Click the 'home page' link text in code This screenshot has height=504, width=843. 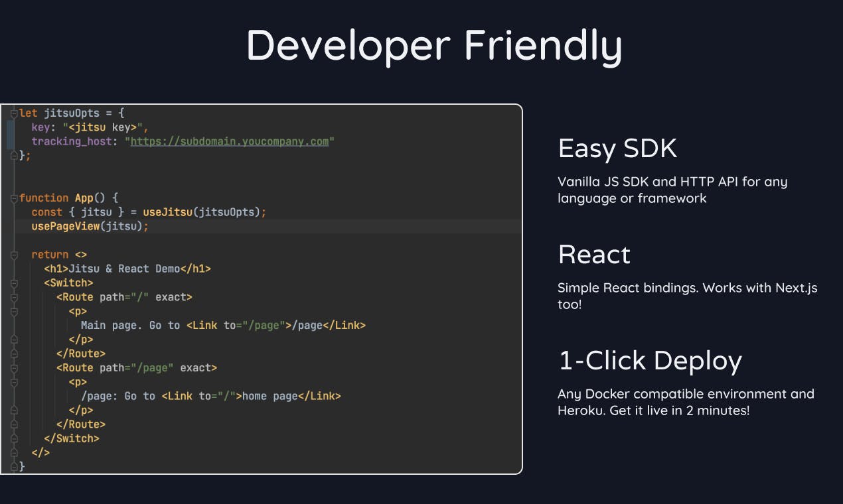pos(270,396)
